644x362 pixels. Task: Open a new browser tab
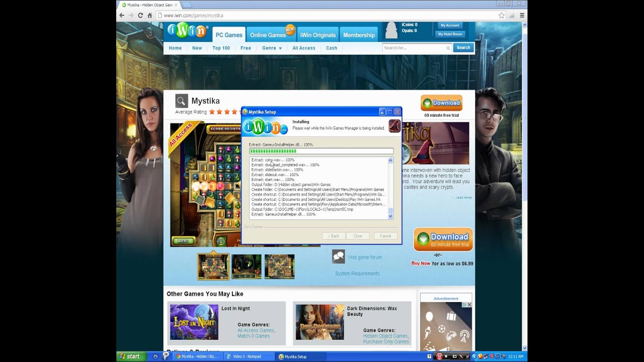point(186,5)
